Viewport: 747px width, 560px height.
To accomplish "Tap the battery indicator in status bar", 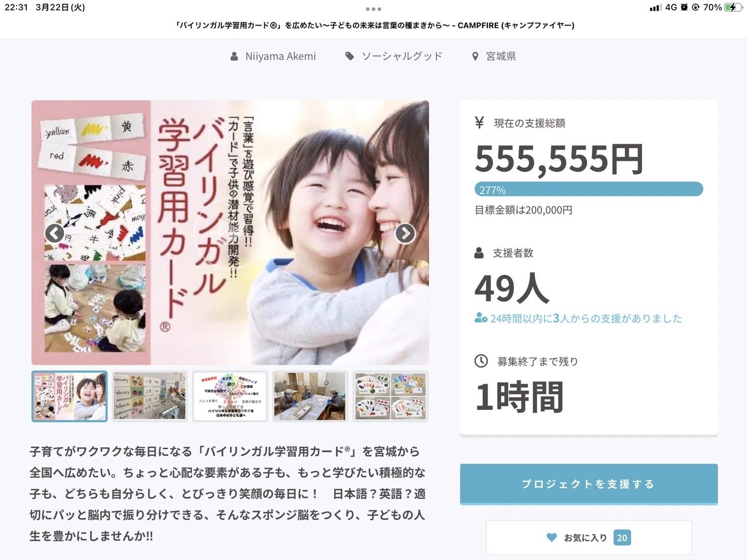I will click(733, 7).
